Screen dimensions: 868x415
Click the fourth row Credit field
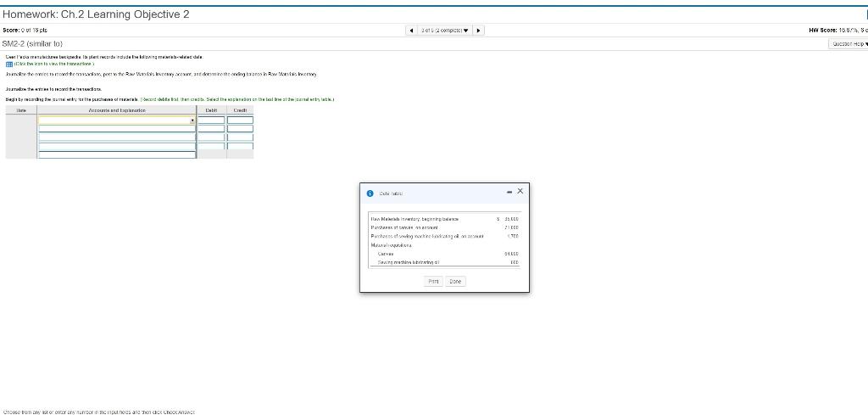pos(240,146)
